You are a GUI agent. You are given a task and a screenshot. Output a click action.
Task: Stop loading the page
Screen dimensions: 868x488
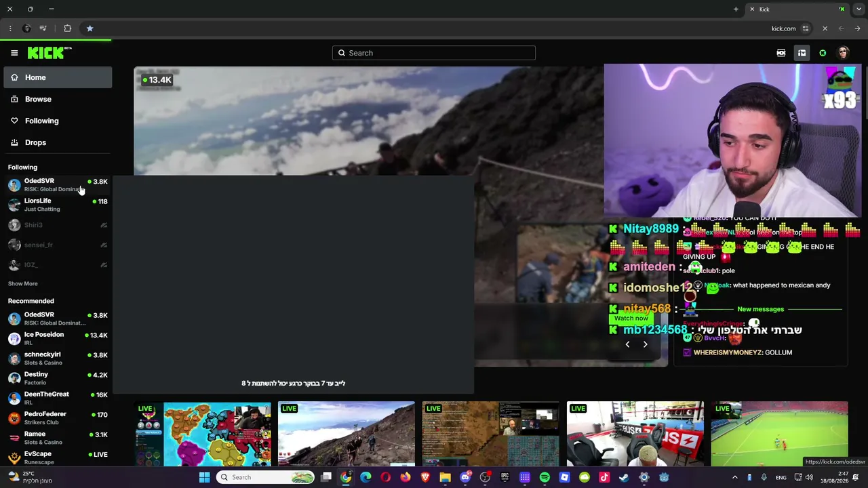tap(825, 28)
